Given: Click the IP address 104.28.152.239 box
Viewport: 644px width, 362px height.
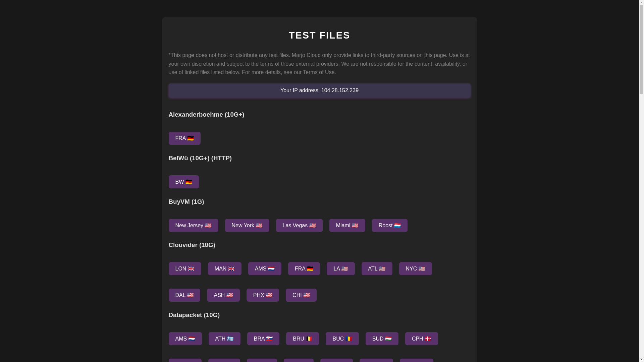Looking at the screenshot, I should (319, 90).
